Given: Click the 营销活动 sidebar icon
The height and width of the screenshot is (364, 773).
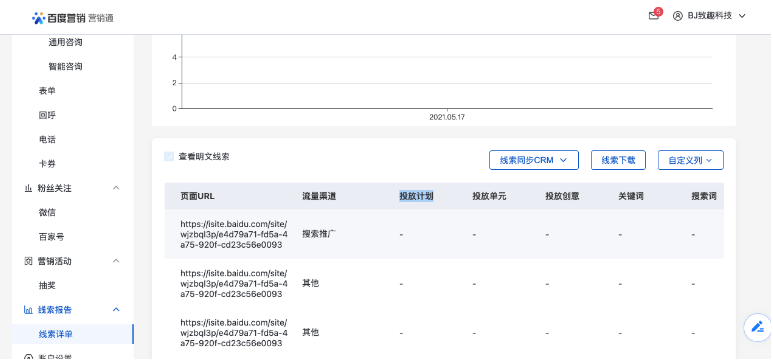Looking at the screenshot, I should (28, 261).
